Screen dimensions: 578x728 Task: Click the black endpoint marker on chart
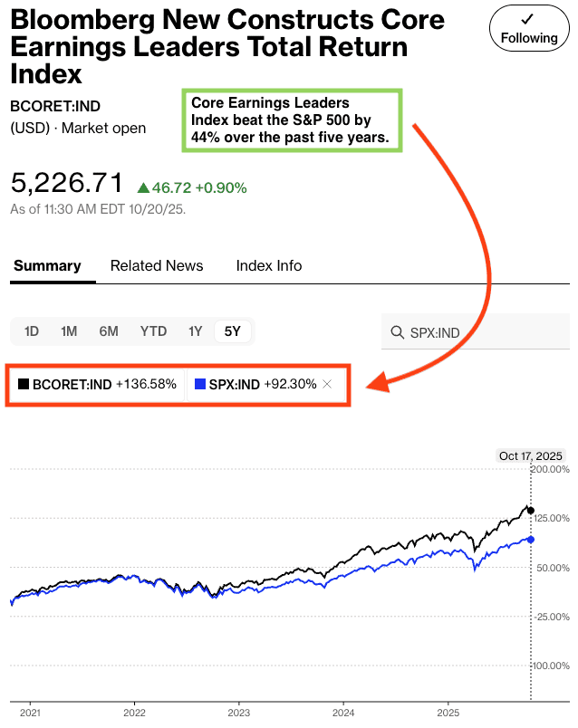click(x=531, y=511)
